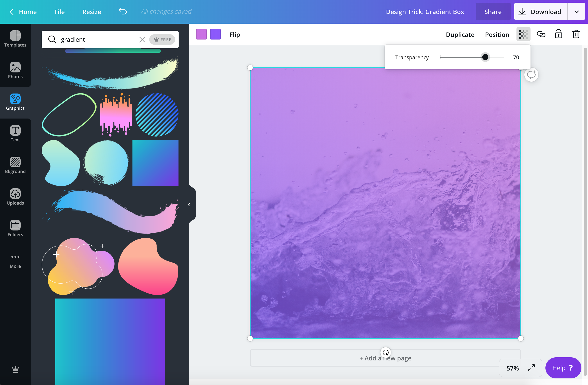The height and width of the screenshot is (385, 588).
Task: Click the lock element icon in toolbar
Action: (x=558, y=34)
